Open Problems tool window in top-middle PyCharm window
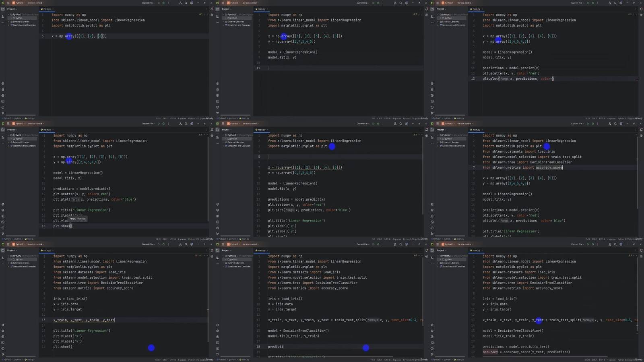 [217, 107]
